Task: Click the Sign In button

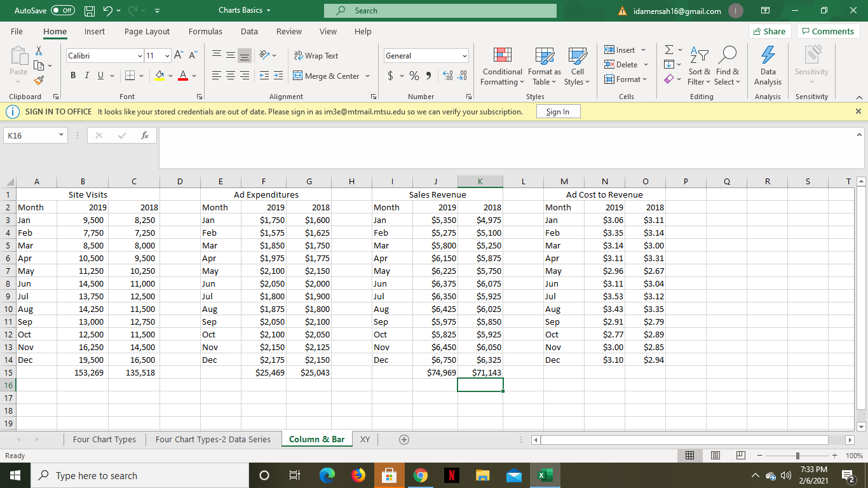Action: tap(557, 112)
